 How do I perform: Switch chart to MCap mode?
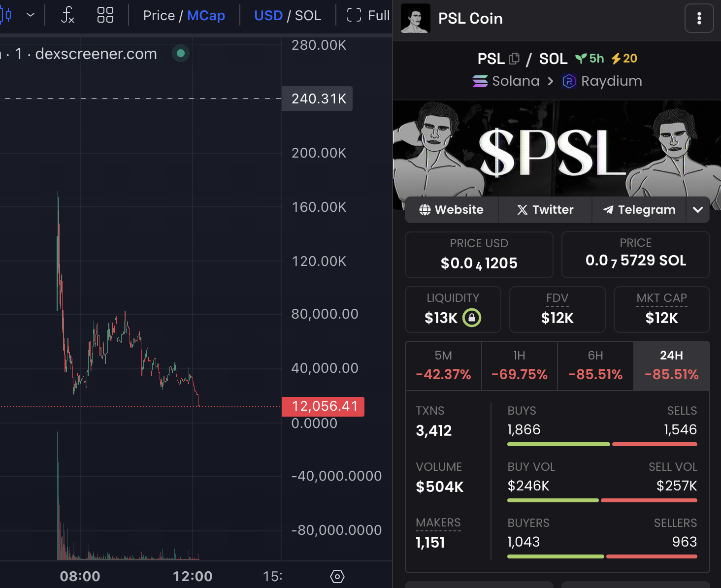206,15
